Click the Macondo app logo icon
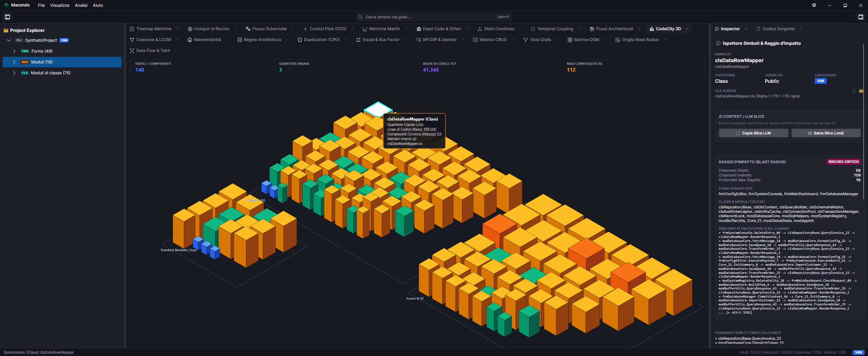 click(6, 5)
